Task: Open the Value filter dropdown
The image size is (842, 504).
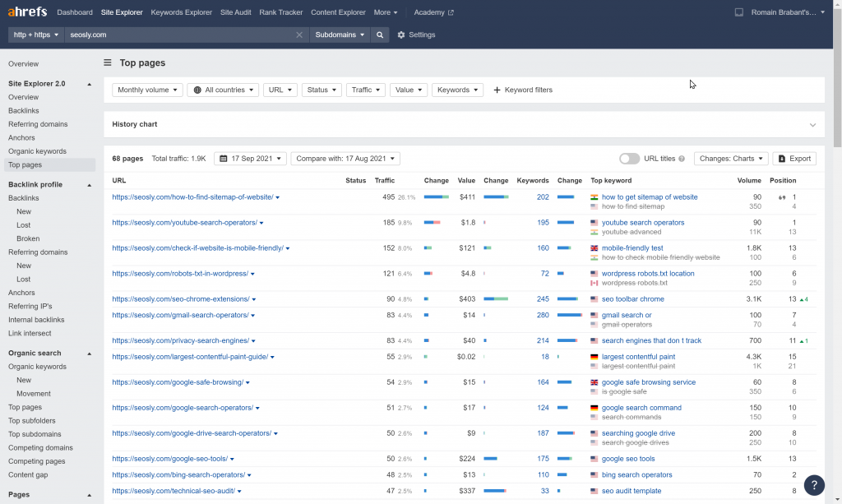Action: [408, 90]
